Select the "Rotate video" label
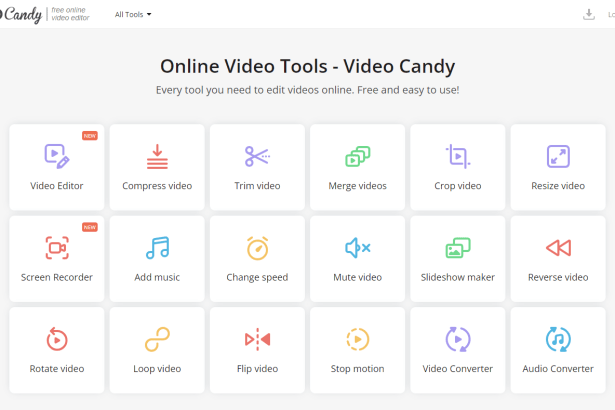615x410 pixels. coord(57,368)
